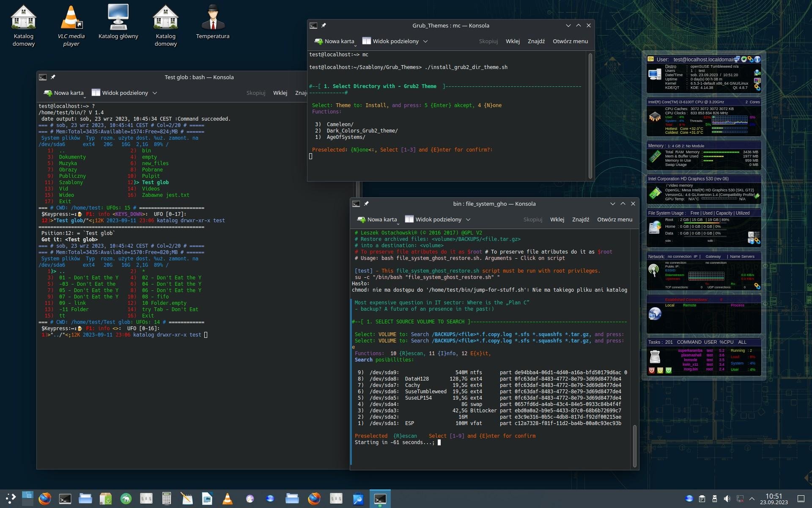Expand hidden system tray icons arrow
Viewport: 812px width, 508px height.
point(752,499)
